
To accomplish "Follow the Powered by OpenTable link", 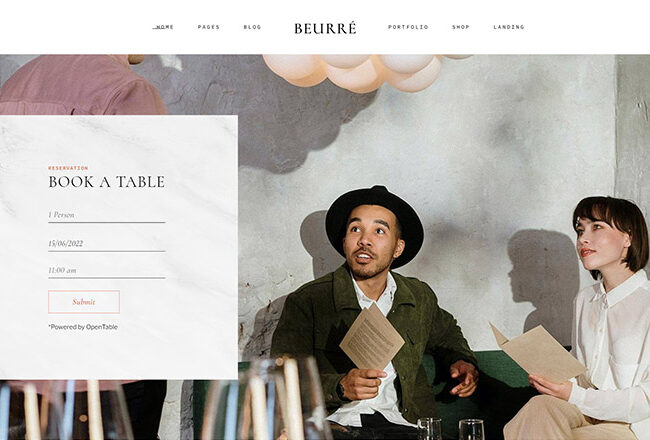I will click(83, 327).
